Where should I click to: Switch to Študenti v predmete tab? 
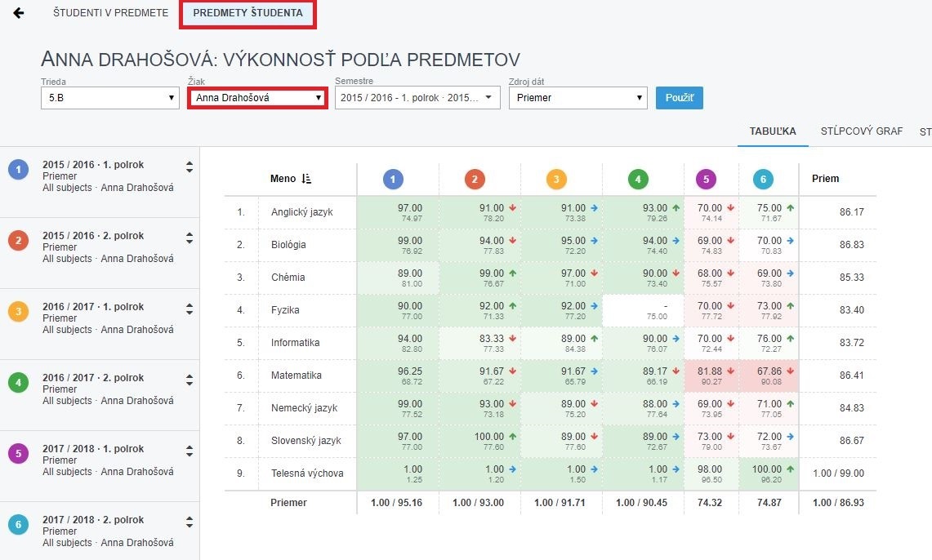point(110,13)
